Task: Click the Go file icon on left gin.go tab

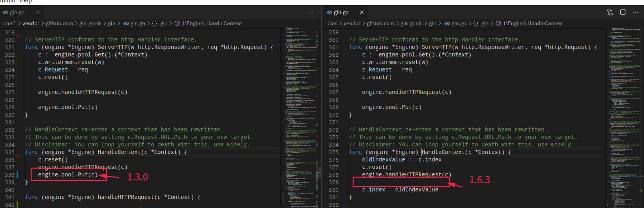Action: pos(5,12)
